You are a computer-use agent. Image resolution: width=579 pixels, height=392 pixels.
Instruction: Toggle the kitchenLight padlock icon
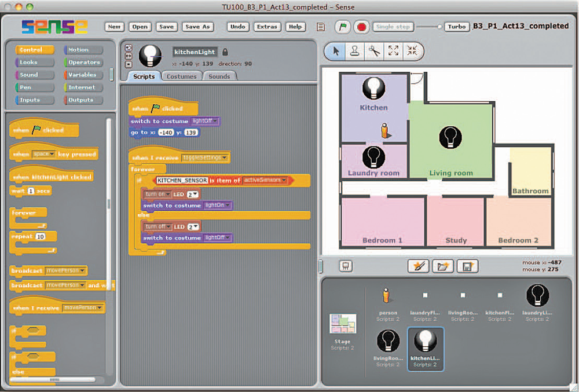click(x=225, y=52)
